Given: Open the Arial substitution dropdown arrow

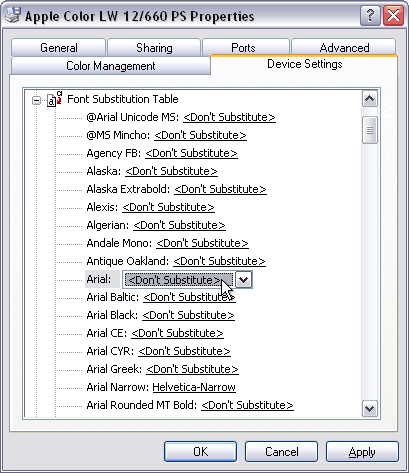Looking at the screenshot, I should coord(244,280).
